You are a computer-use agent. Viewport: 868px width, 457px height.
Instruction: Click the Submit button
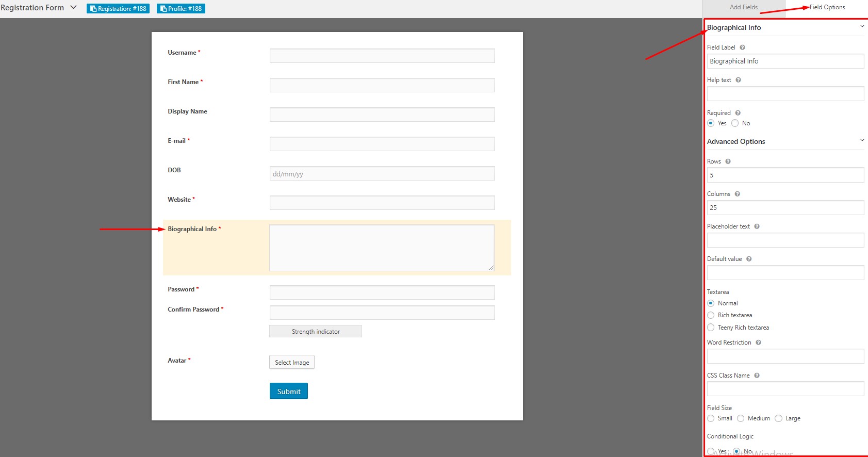point(289,391)
